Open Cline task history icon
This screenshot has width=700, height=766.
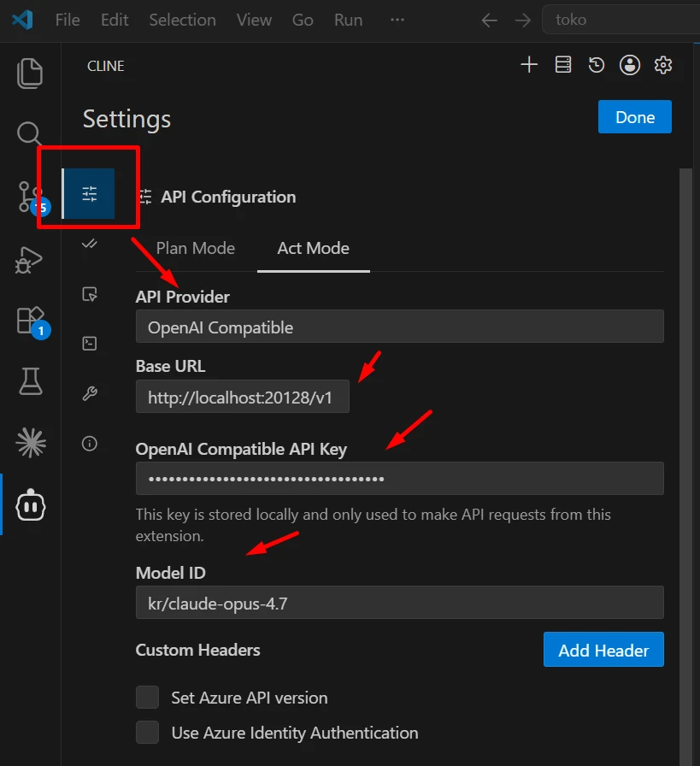click(x=597, y=64)
